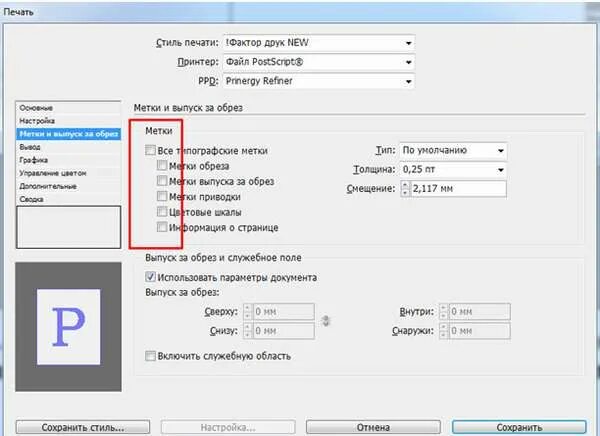Select the Основные section
Image resolution: width=600 pixels, height=436 pixels.
[68, 108]
